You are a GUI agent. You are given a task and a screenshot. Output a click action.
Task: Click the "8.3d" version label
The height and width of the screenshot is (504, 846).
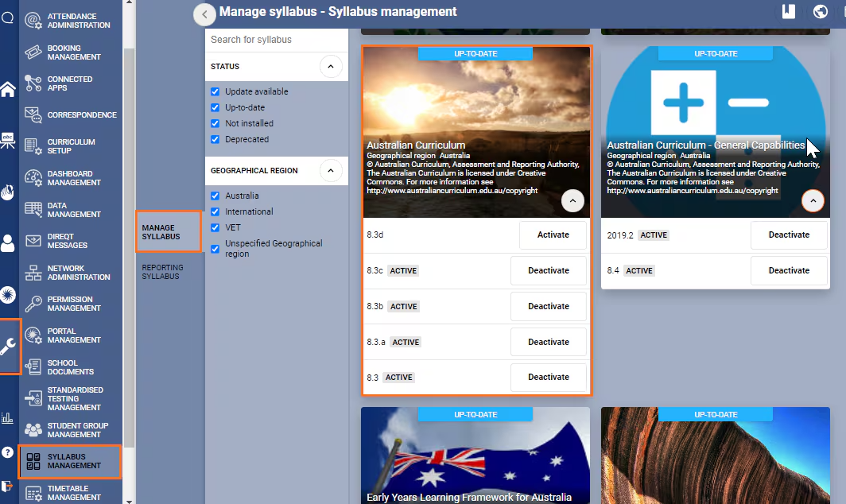click(375, 235)
